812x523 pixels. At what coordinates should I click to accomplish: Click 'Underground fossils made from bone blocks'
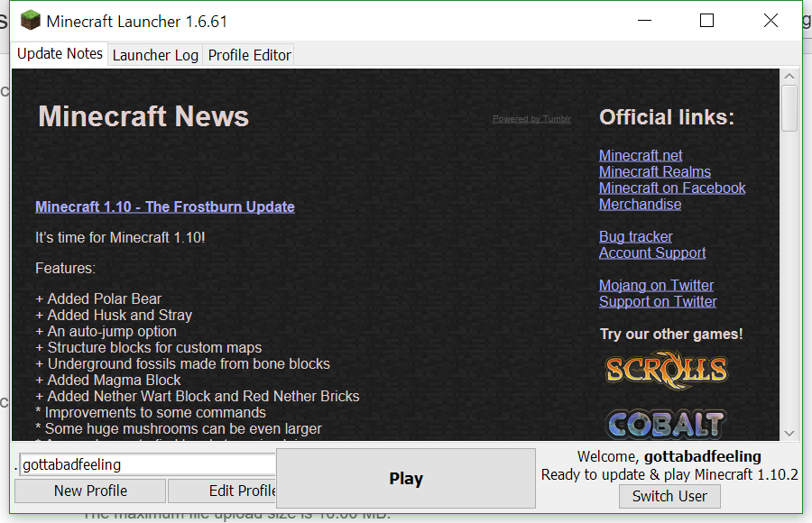click(182, 363)
